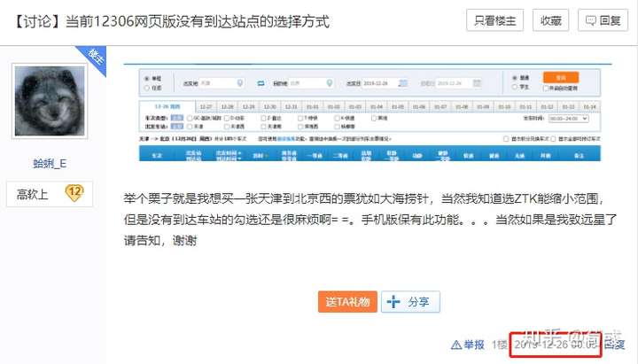The height and width of the screenshot is (364, 638).
Task: Click the thread title 【讨论】当前12306网页版…
Action: click(171, 21)
